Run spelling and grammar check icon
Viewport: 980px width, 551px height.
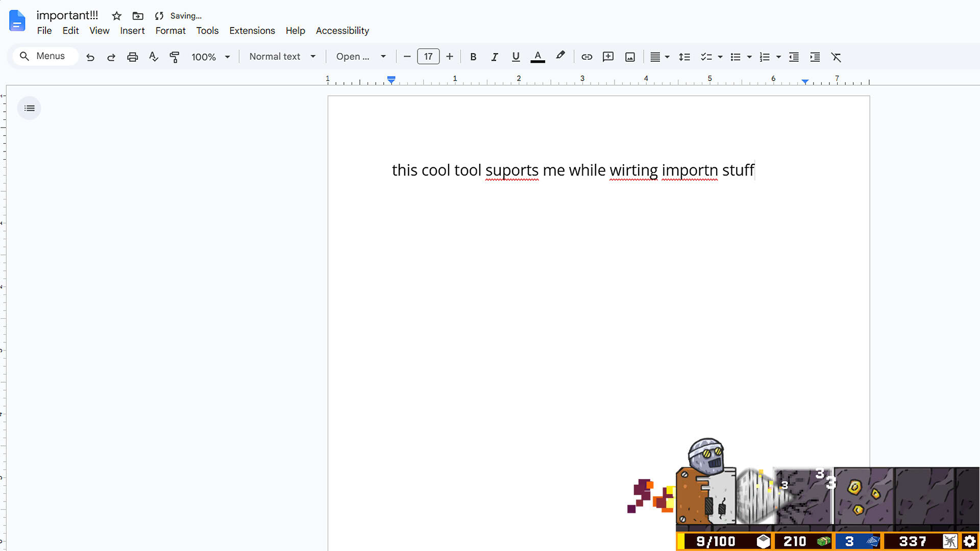pos(154,57)
